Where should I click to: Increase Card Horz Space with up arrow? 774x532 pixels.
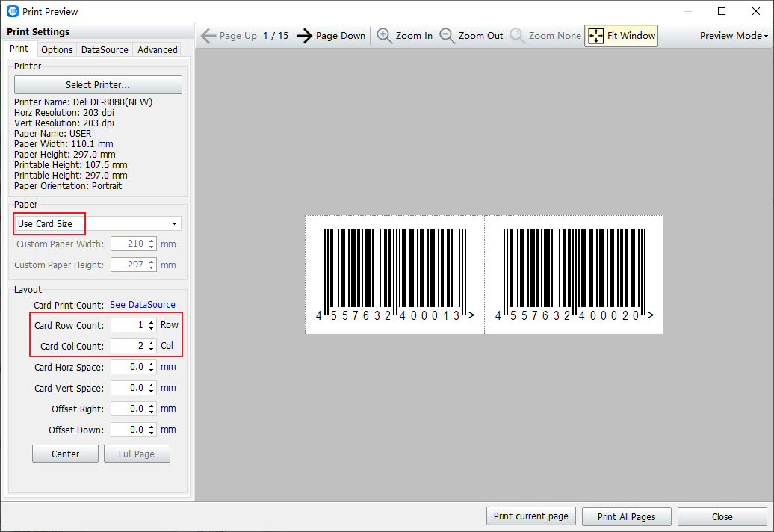point(152,364)
